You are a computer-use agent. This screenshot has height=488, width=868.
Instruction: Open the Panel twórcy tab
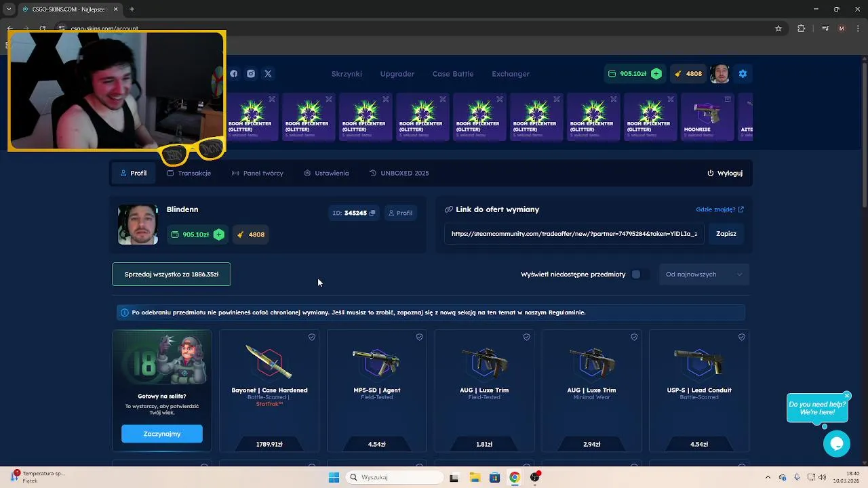pyautogui.click(x=258, y=173)
